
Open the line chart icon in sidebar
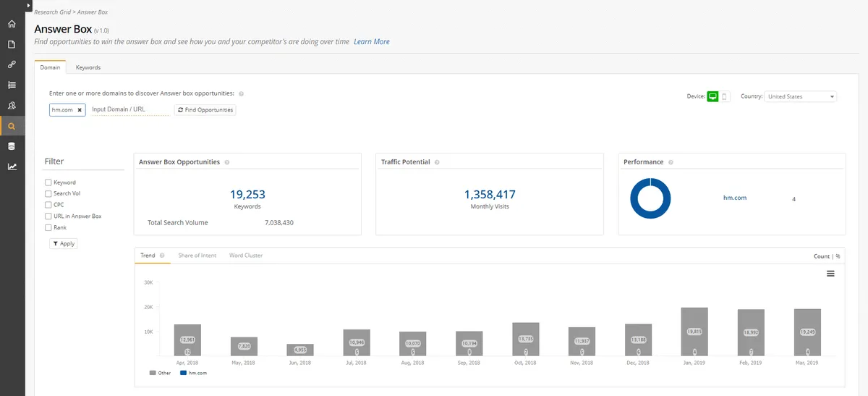12,167
